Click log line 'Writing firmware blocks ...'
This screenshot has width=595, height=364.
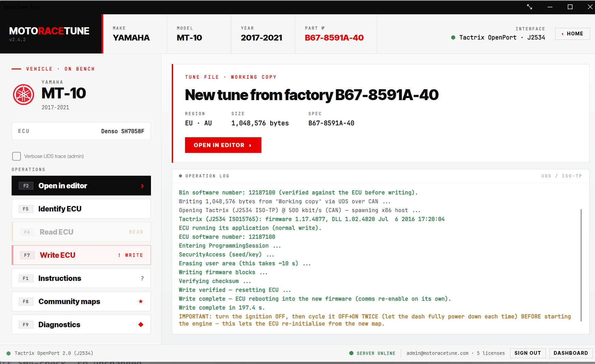click(223, 272)
